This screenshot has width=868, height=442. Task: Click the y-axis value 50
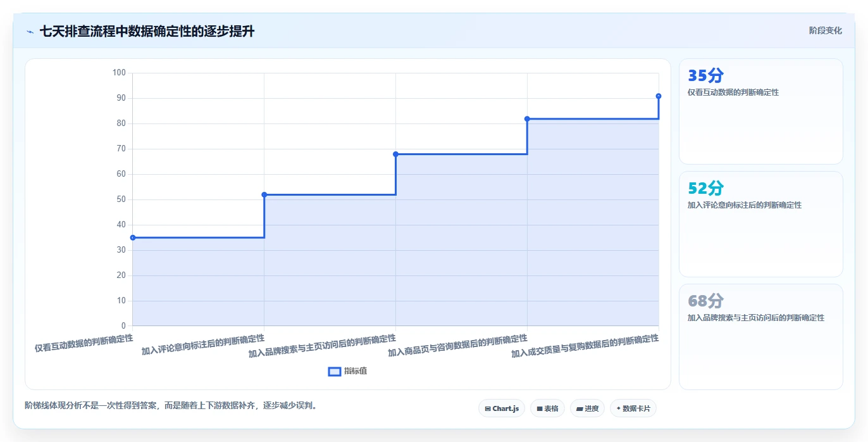coord(121,199)
